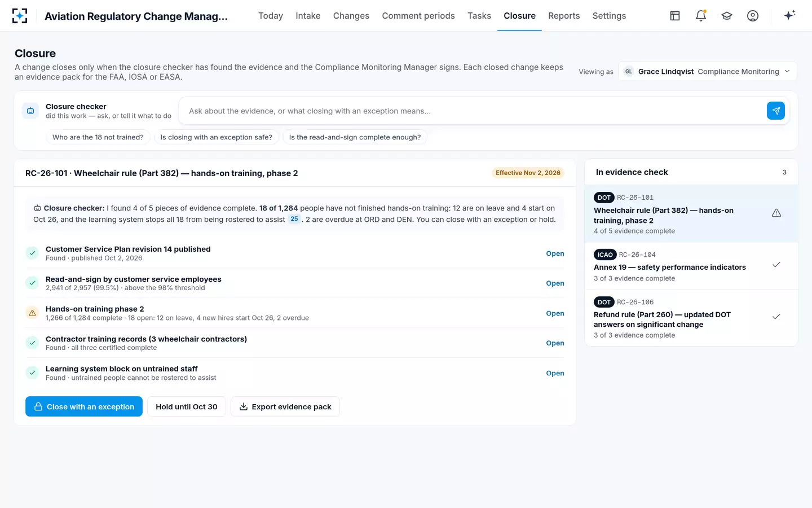This screenshot has width=812, height=508.
Task: Open the AI sparkle assistant icon
Action: [789, 15]
